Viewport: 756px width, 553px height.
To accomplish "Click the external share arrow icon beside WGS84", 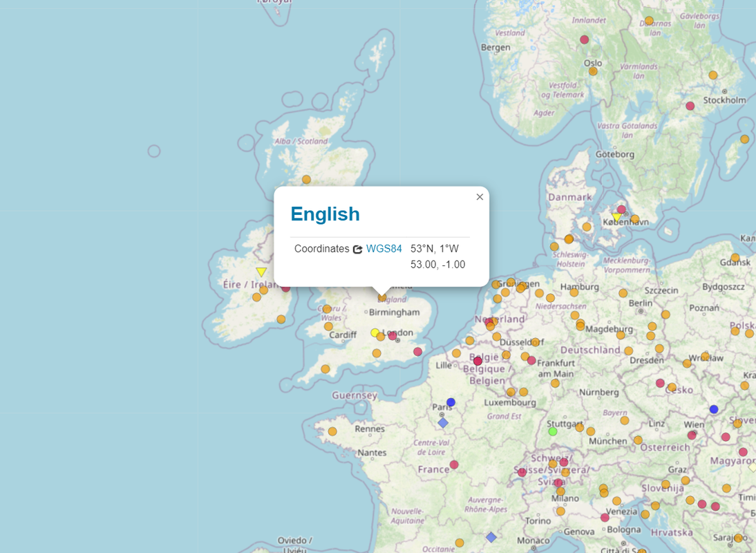I will tap(357, 250).
